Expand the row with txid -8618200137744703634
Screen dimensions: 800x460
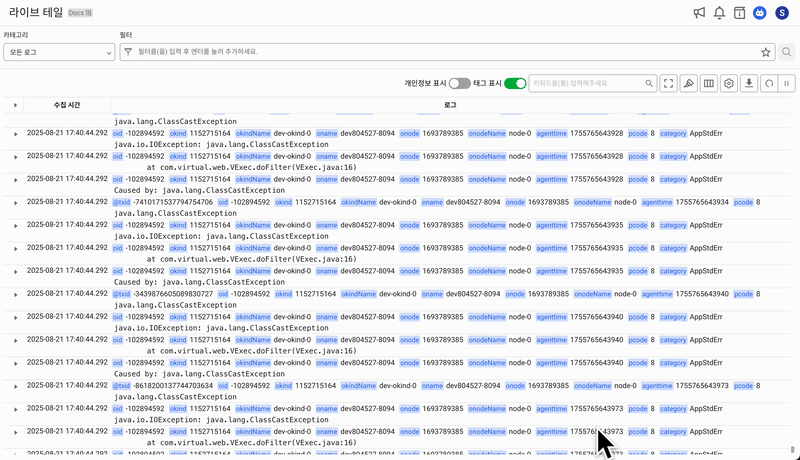tap(15, 387)
